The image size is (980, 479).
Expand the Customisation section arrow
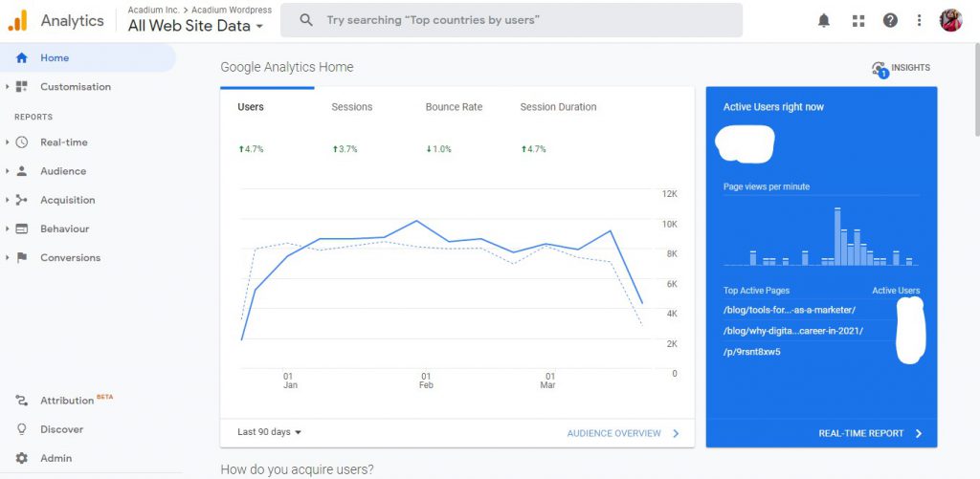7,87
